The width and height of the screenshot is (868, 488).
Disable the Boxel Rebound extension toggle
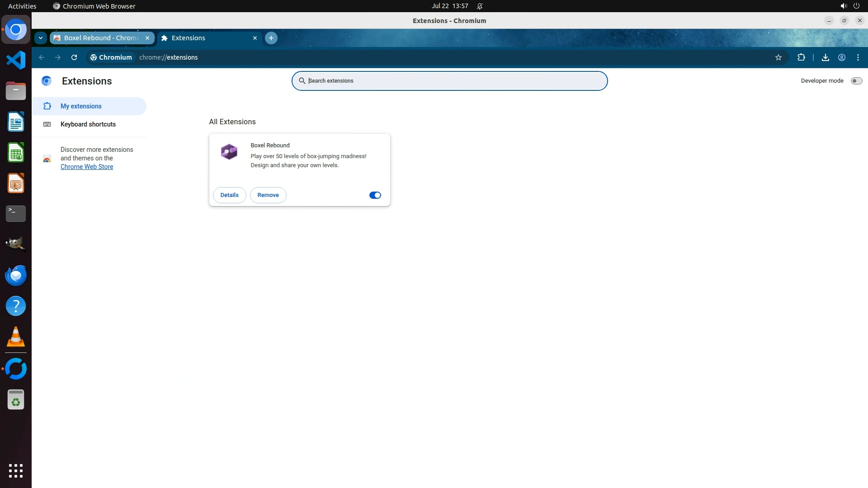375,195
